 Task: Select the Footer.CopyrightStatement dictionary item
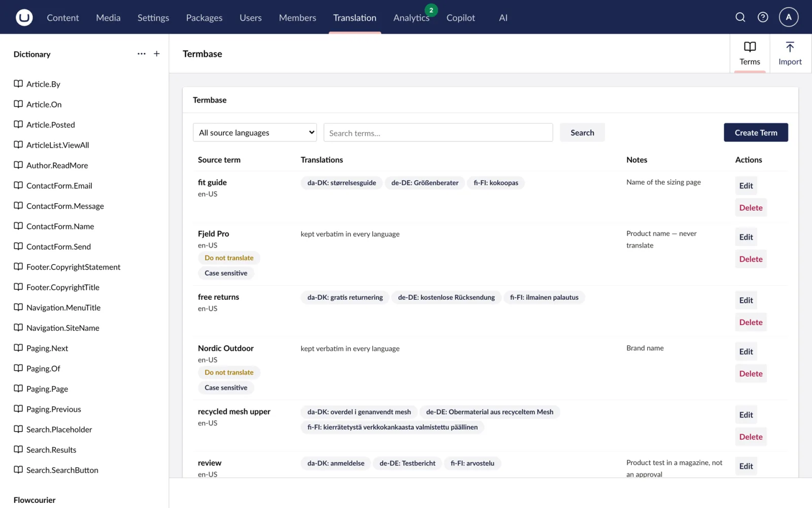click(73, 267)
